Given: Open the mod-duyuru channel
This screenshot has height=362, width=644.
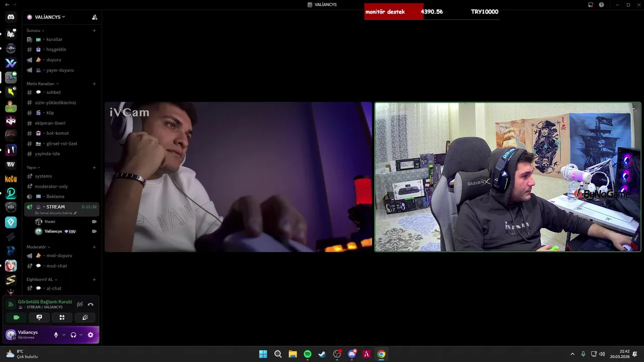Looking at the screenshot, I should click(x=62, y=256).
